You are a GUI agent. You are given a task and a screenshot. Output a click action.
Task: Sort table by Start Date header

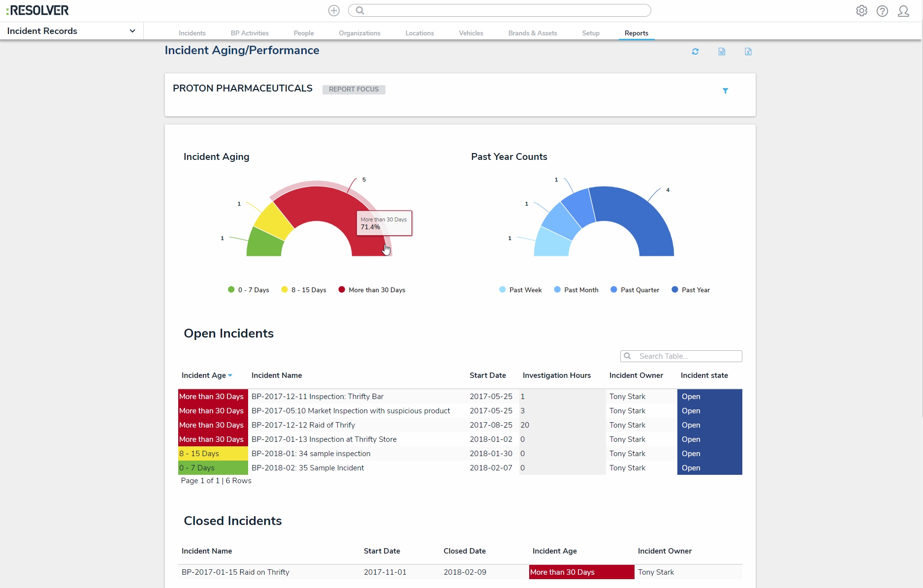click(x=487, y=375)
